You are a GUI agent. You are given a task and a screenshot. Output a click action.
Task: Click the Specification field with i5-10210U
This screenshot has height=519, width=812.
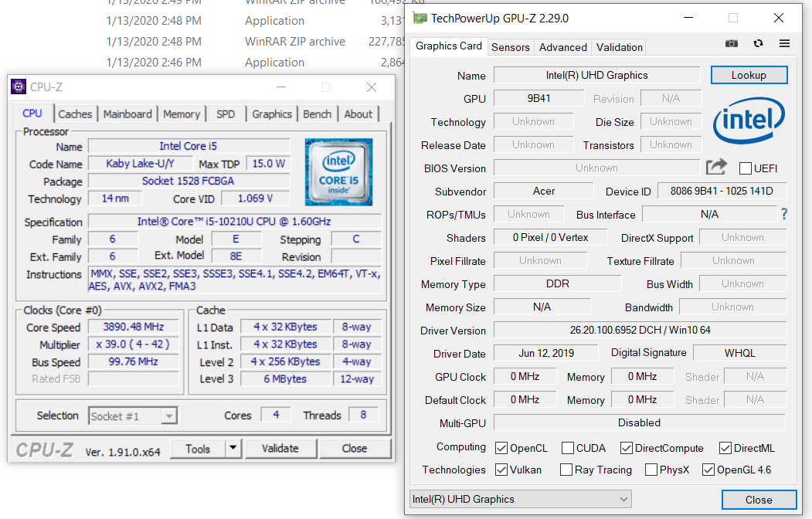(234, 222)
